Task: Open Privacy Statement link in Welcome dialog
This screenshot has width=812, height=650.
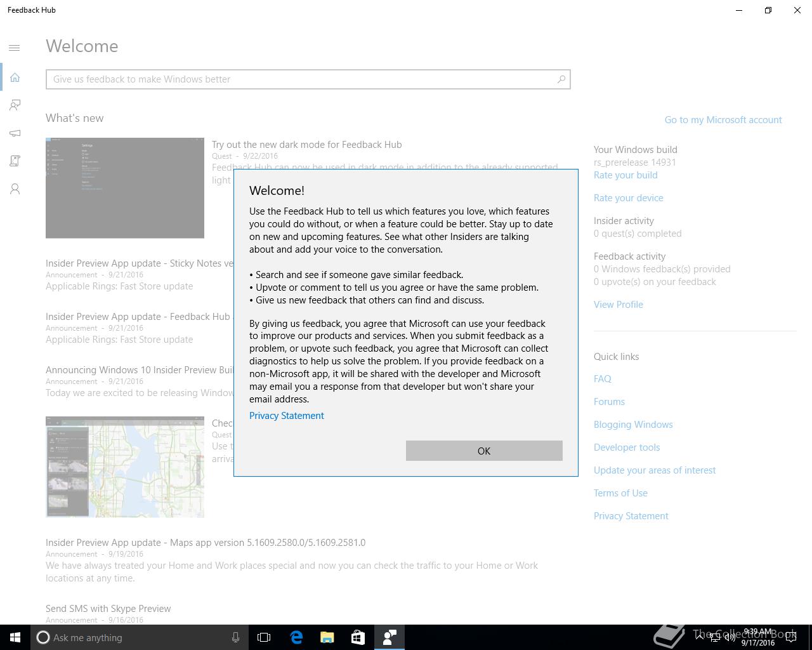Action: tap(287, 416)
